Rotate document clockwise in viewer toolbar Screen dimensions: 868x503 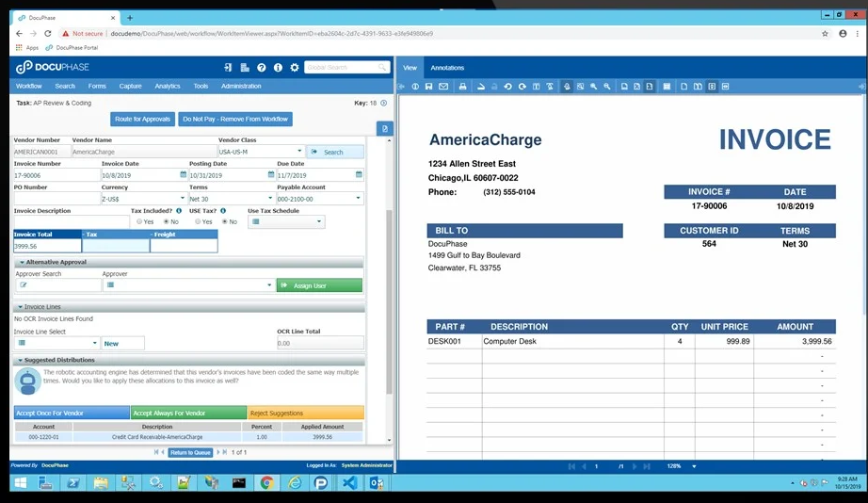click(x=522, y=87)
